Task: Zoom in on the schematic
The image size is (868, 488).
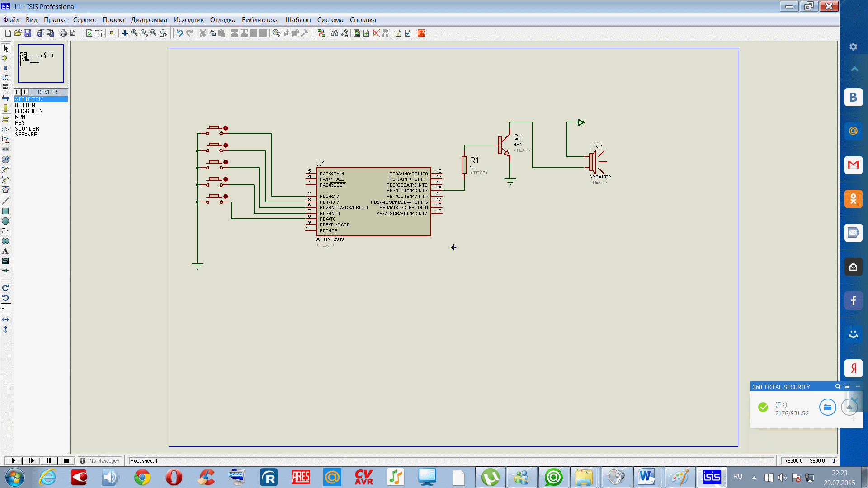Action: pyautogui.click(x=134, y=33)
